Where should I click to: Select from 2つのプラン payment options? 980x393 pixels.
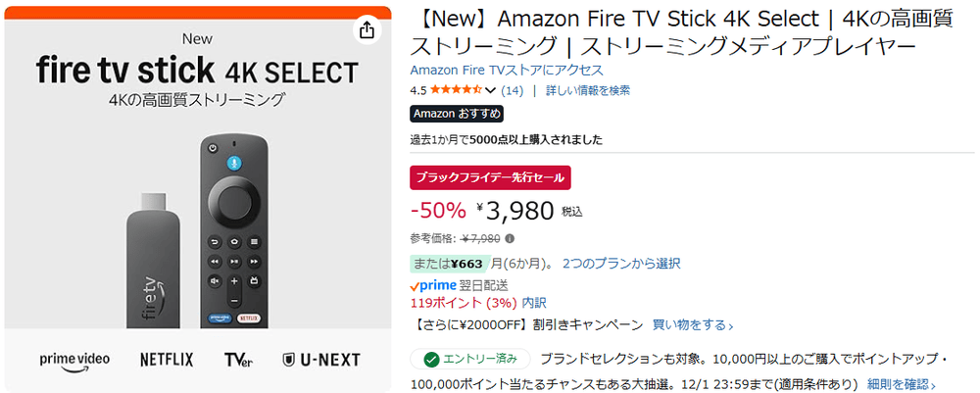coord(621,264)
